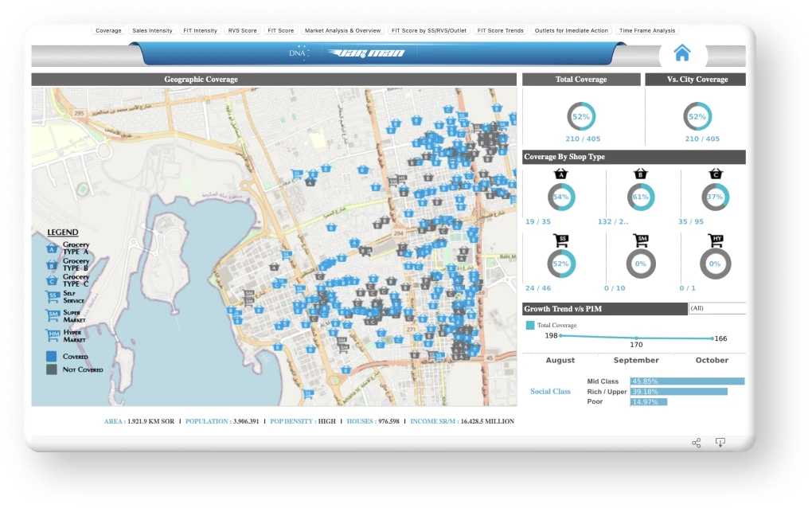Click the SS cart icon above 52%
This screenshot has width=812, height=508.
tap(561, 240)
